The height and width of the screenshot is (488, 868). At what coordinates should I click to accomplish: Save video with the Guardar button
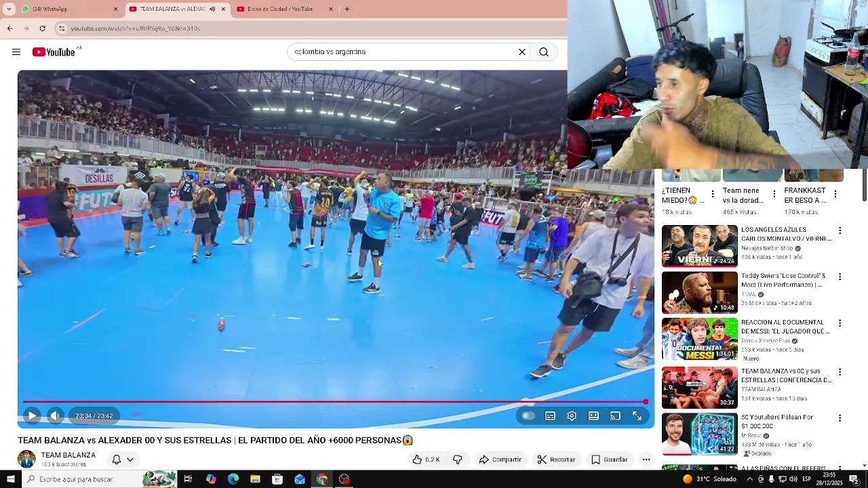(x=609, y=460)
